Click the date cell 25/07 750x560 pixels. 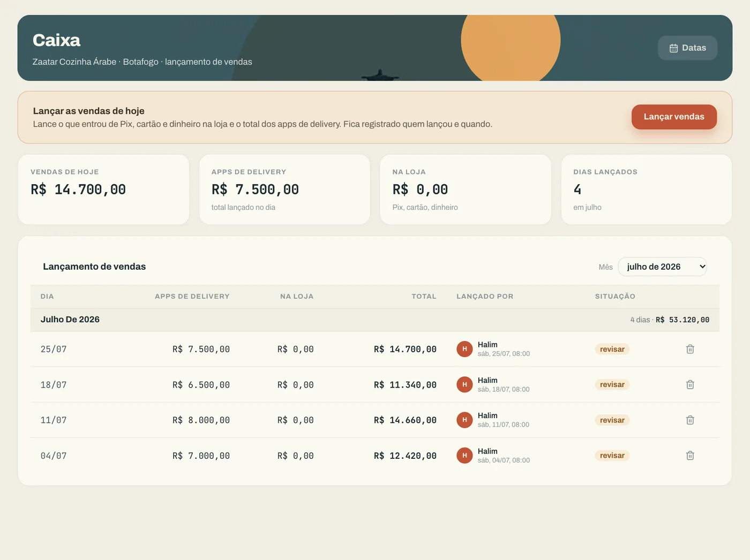(x=54, y=349)
